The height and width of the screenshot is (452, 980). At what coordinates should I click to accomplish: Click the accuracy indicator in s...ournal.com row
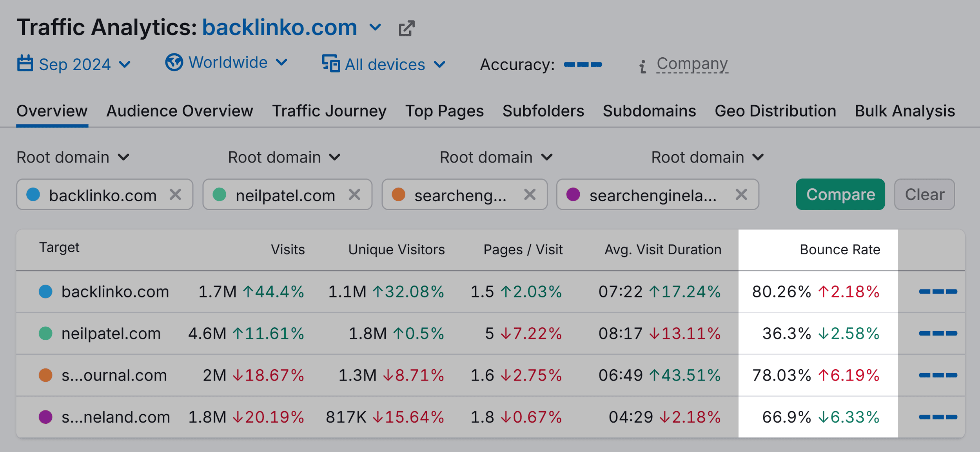click(x=938, y=375)
